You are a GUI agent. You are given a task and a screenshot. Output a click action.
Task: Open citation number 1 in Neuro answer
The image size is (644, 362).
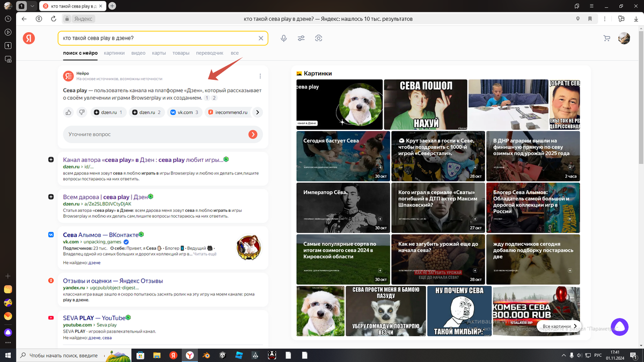click(207, 98)
